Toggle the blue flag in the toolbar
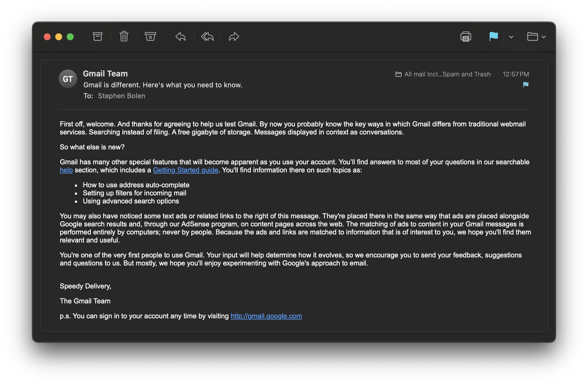Viewport: 588px width, 385px height. coord(494,36)
